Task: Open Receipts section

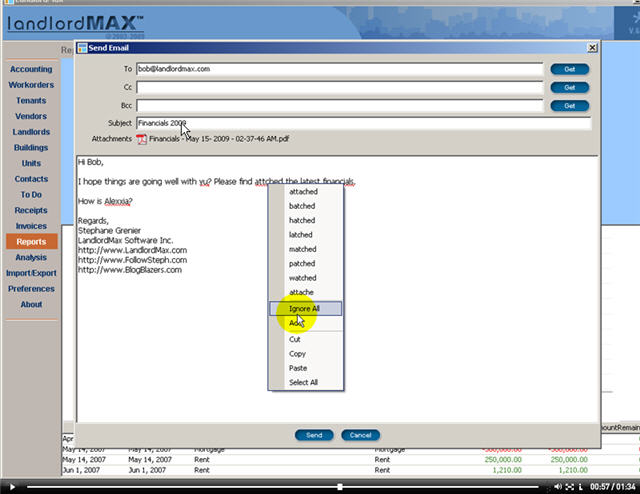Action: [31, 210]
